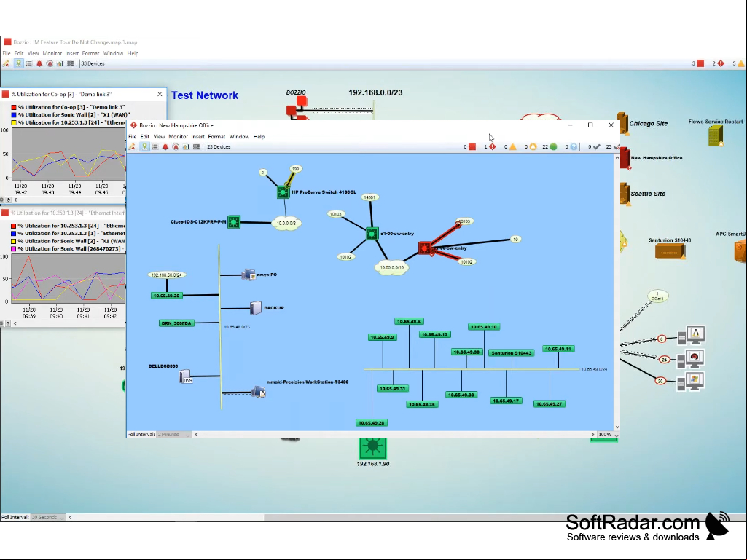Open zoom percentage dropdown in New Hampshire Office
Screen dimensions: 747x560
click(x=609, y=434)
